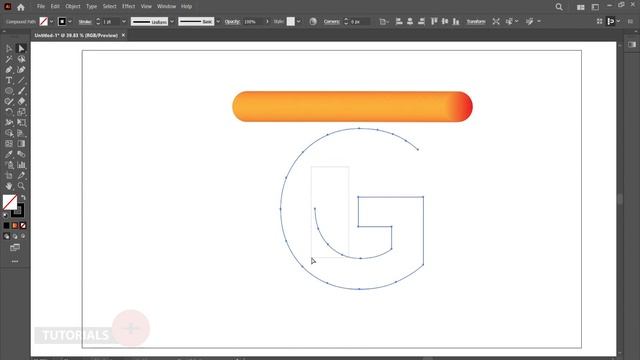Viewport: 640px width, 360px height.
Task: Select the Perspective Grid tool
Action: [21, 133]
